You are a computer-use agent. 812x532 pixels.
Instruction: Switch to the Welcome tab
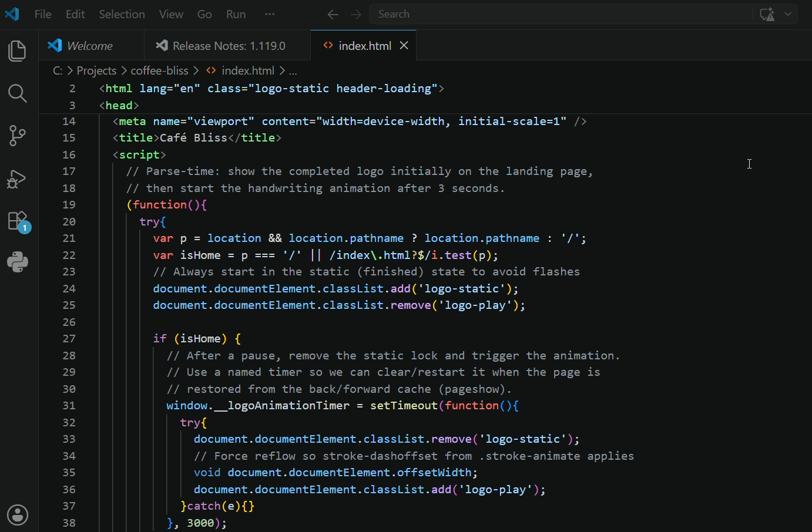pyautogui.click(x=91, y=46)
